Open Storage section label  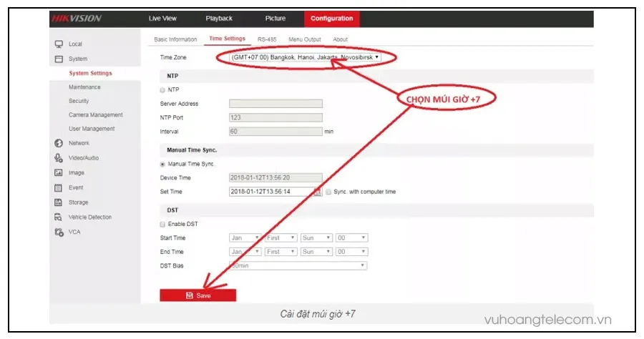(79, 202)
